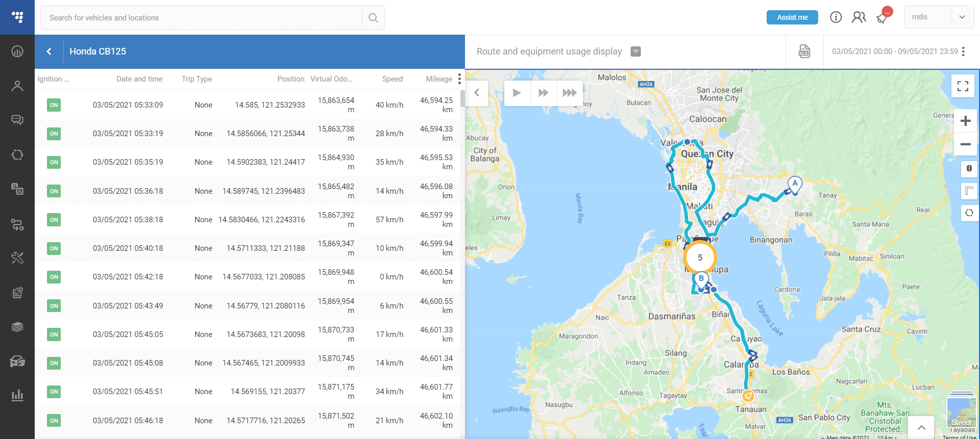Toggle geofence display on map
The image size is (980, 439).
tap(969, 213)
